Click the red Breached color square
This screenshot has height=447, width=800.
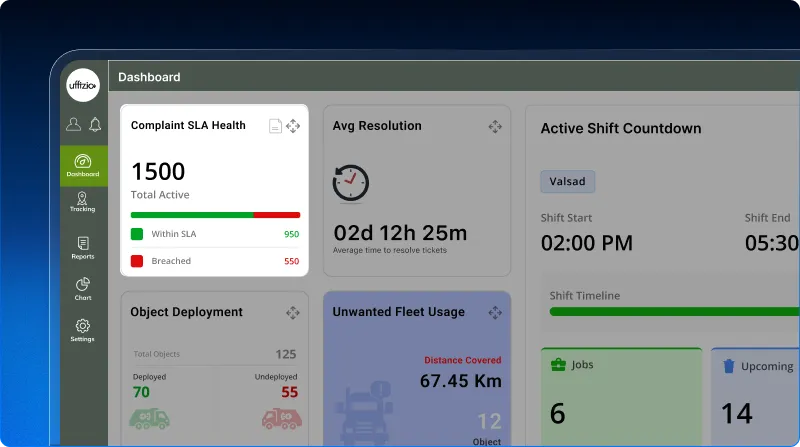point(137,261)
